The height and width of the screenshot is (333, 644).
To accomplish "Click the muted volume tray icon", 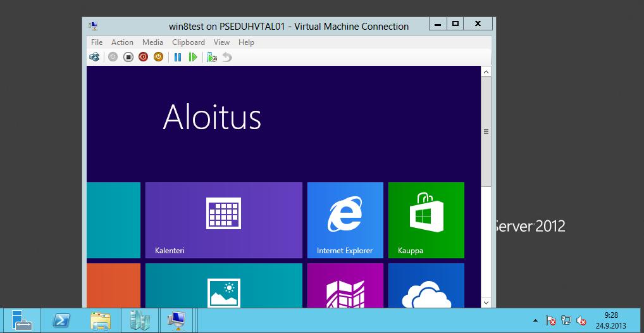I will (x=581, y=320).
